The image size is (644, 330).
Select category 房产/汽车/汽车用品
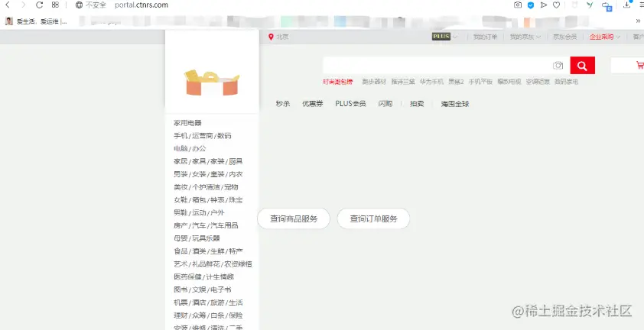coord(206,225)
